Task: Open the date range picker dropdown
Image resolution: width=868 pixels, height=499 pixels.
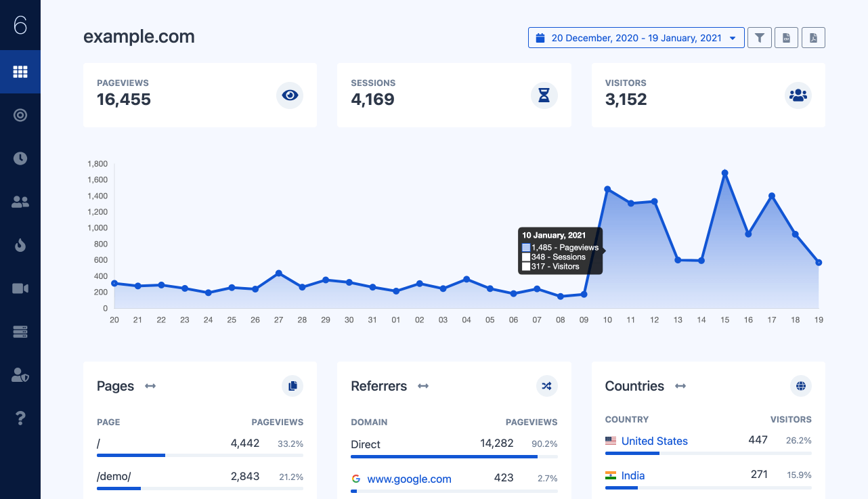Action: click(x=635, y=37)
